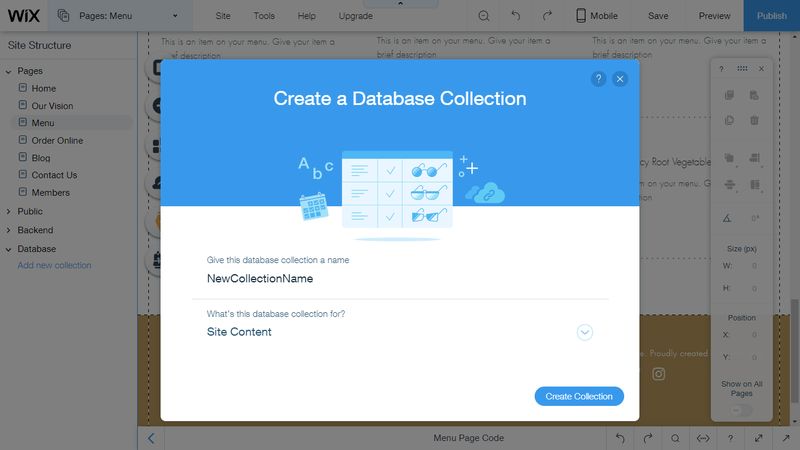Click the height H size field
This screenshot has width=800, height=450.
[x=754, y=288]
